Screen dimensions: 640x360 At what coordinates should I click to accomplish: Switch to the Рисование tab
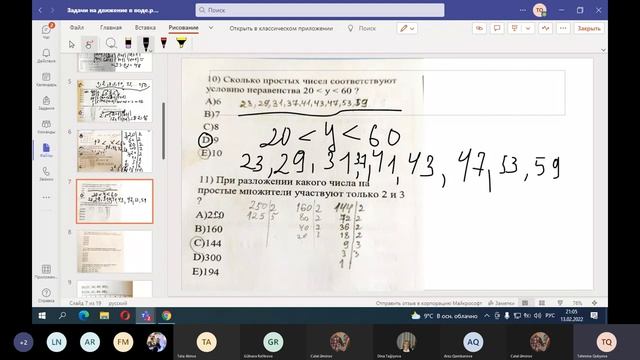pyautogui.click(x=183, y=28)
